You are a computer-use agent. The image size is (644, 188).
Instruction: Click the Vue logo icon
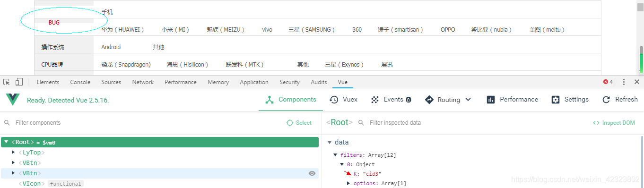point(13,100)
